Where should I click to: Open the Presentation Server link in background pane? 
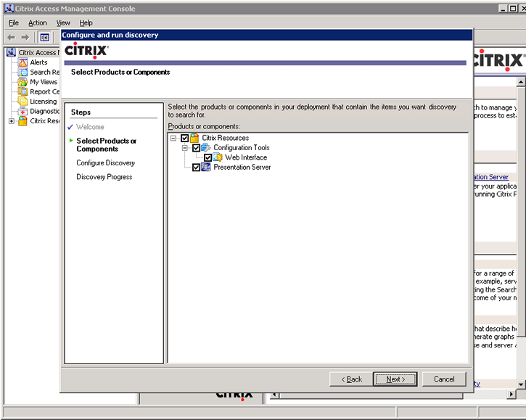tap(491, 177)
